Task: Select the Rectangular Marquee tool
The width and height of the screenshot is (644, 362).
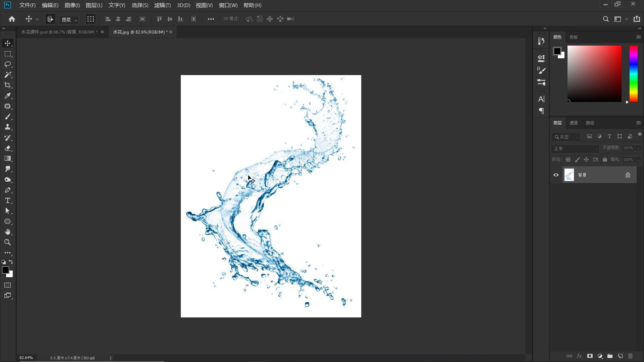Action: (8, 54)
